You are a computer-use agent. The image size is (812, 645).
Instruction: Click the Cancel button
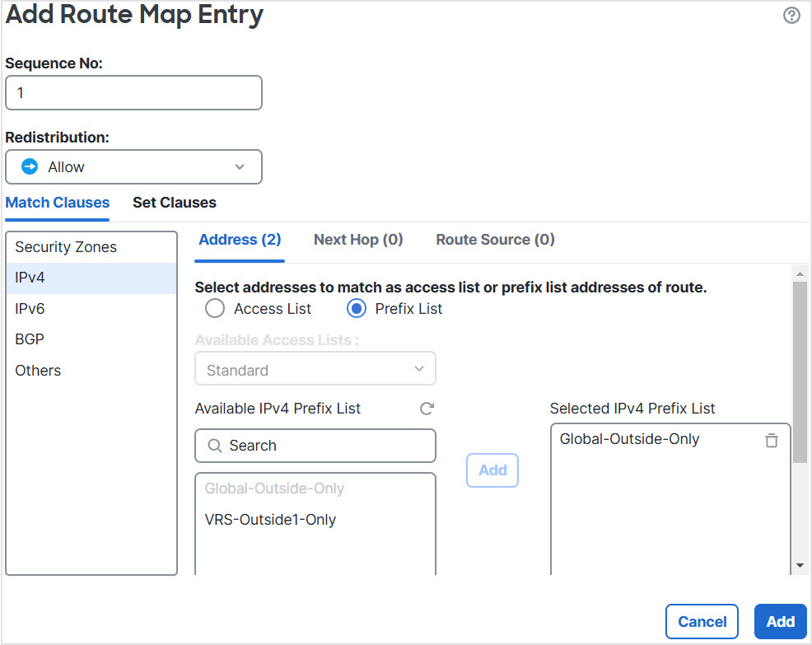coord(702,622)
